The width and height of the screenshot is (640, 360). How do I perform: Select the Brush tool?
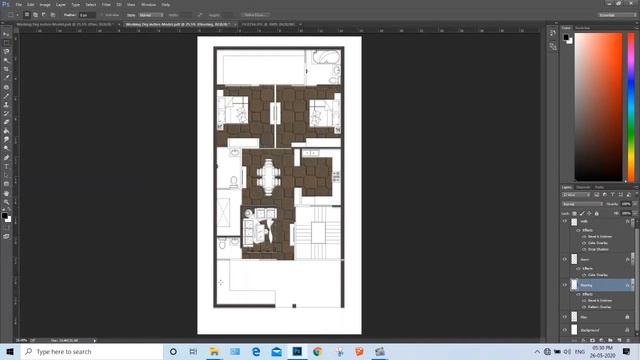(x=6, y=96)
